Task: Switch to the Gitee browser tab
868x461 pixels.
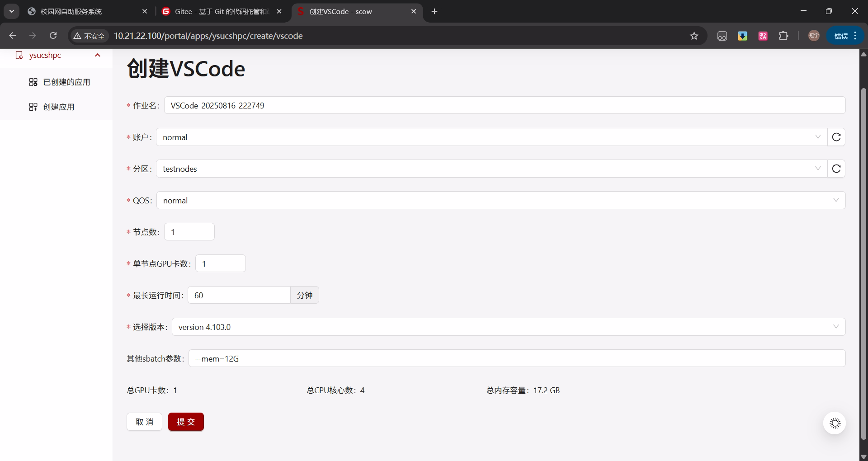Action: [222, 12]
